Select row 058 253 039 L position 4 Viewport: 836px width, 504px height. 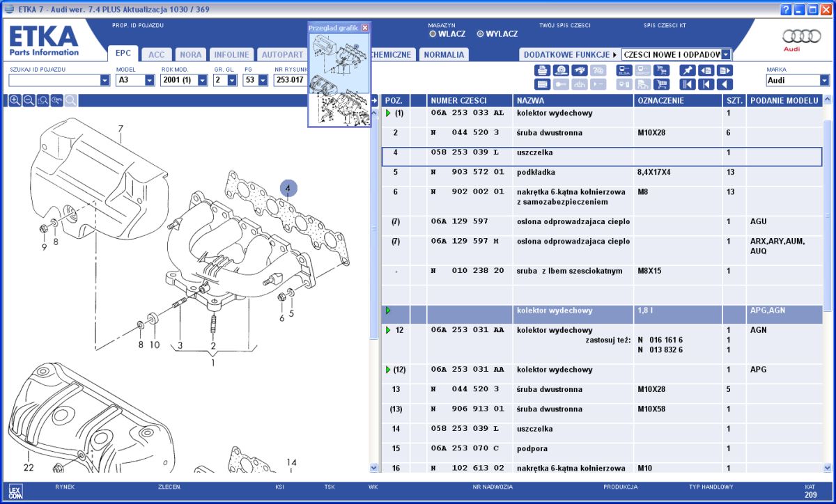602,156
